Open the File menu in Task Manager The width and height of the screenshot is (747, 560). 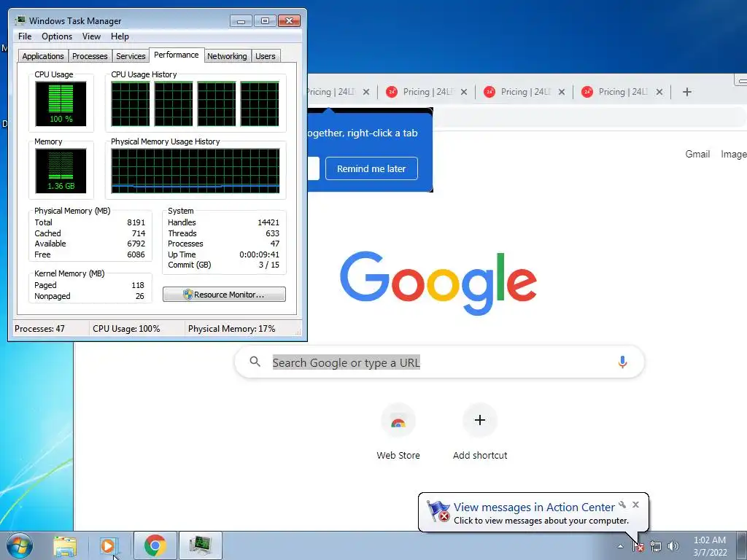[25, 36]
